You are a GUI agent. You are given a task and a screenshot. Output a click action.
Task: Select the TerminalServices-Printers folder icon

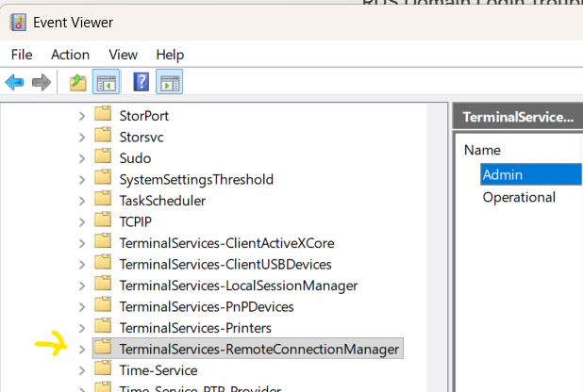click(x=103, y=325)
